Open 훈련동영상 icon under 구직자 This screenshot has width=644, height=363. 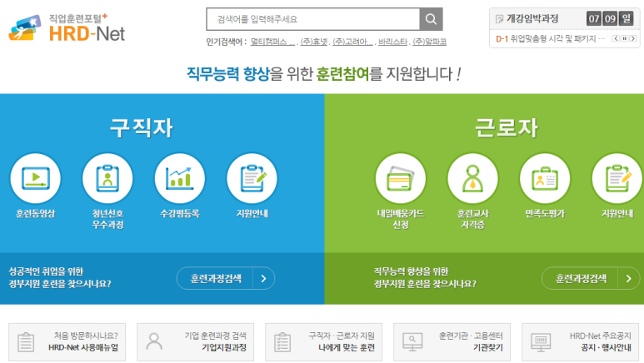click(35, 178)
